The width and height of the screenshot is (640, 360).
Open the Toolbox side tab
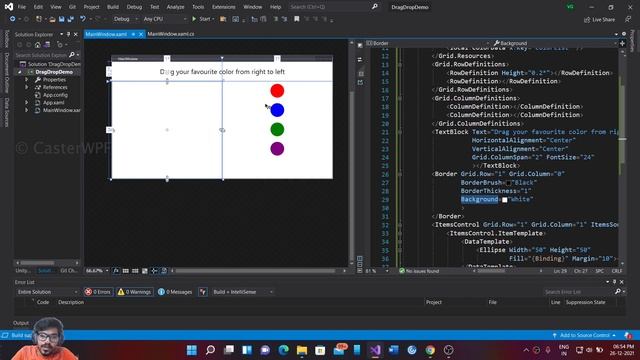coord(6,39)
